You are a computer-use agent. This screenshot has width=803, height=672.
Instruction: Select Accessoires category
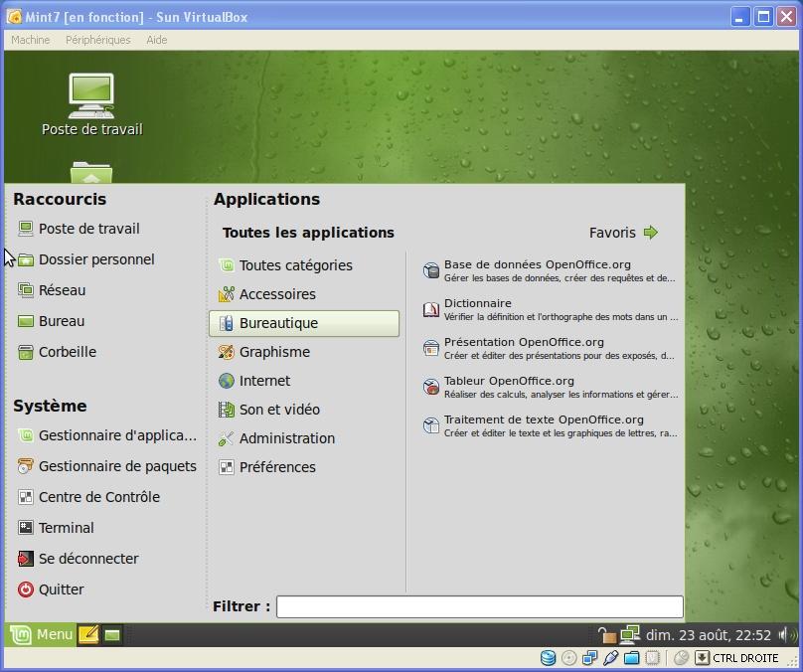click(304, 294)
